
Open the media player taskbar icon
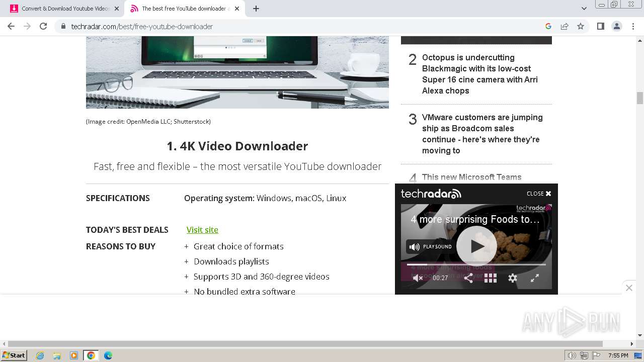pyautogui.click(x=74, y=355)
